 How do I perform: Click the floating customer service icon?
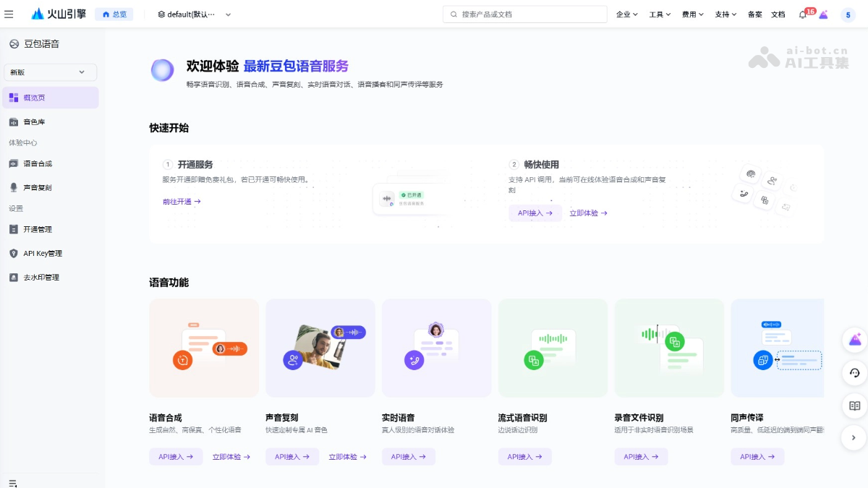pos(854,373)
